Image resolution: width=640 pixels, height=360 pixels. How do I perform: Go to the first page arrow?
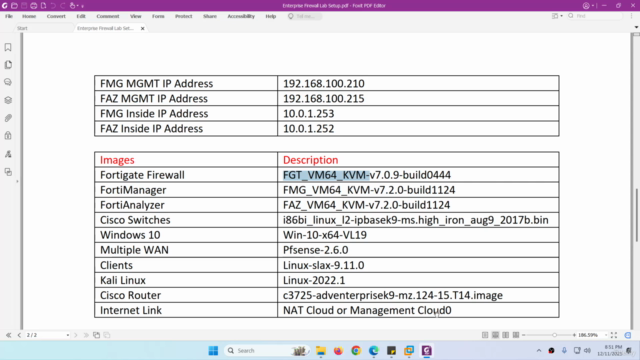pyautogui.click(x=9, y=335)
